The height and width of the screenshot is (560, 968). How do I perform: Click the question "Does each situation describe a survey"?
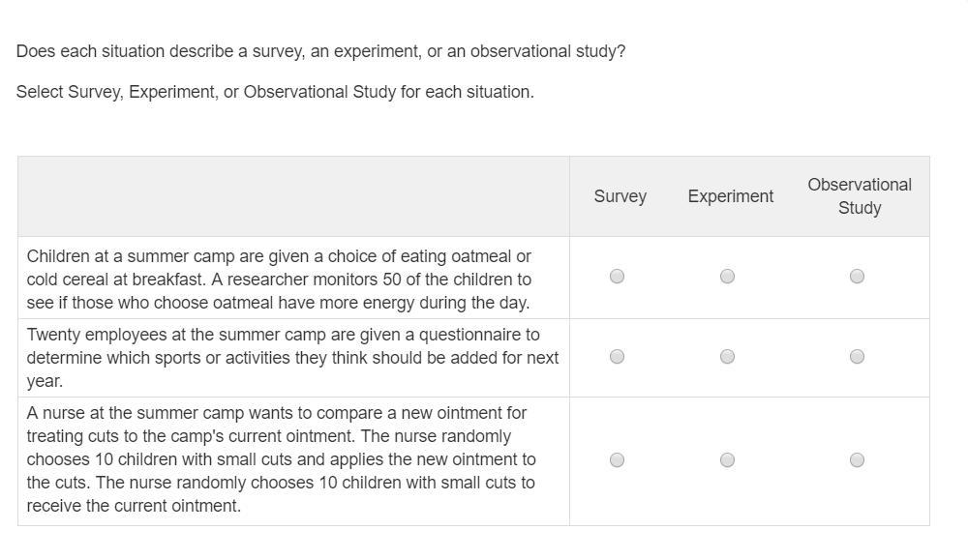320,51
